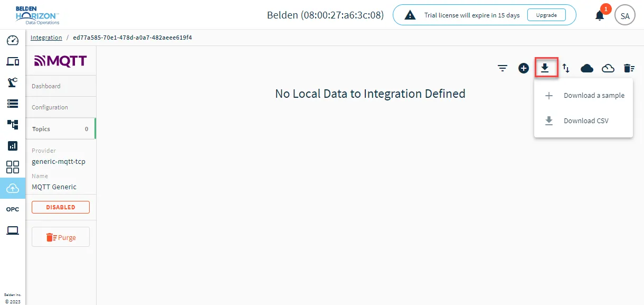Click the Belden Horizon logo
644x305 pixels.
tap(37, 15)
